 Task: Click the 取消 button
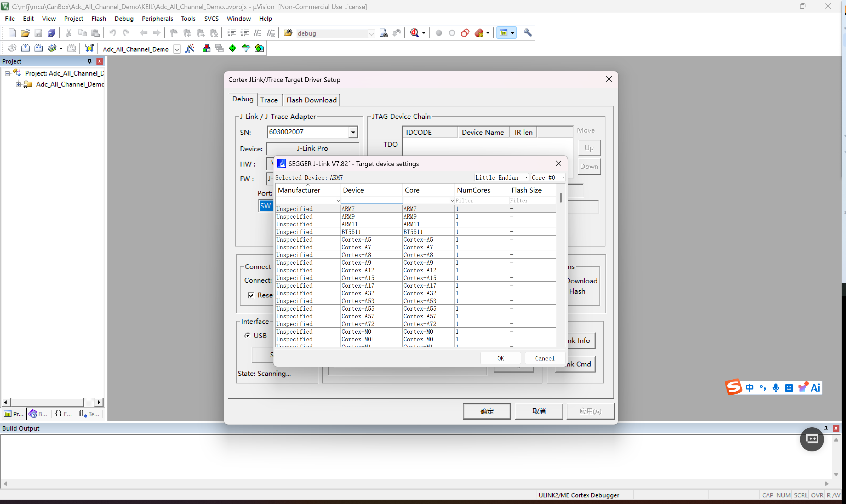tap(539, 411)
